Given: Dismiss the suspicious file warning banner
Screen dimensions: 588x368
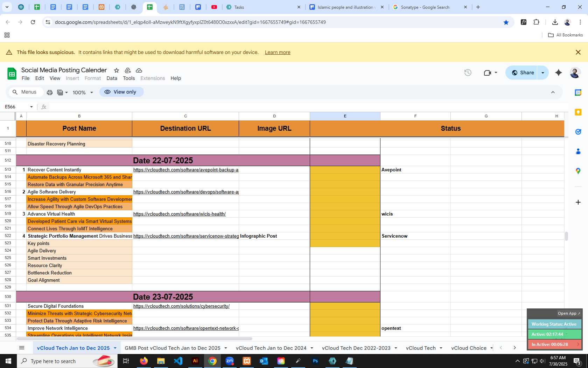Looking at the screenshot, I should click(578, 52).
